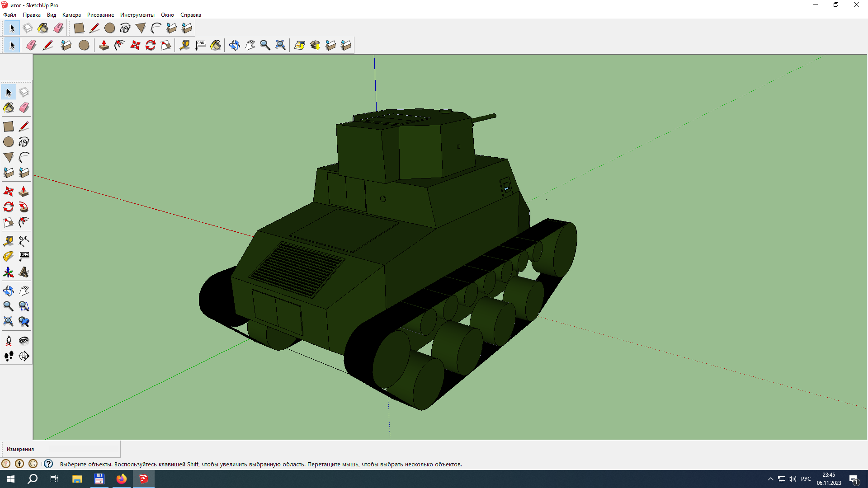This screenshot has height=488, width=868.
Task: Select the 3D Text tool
Action: pos(24,272)
